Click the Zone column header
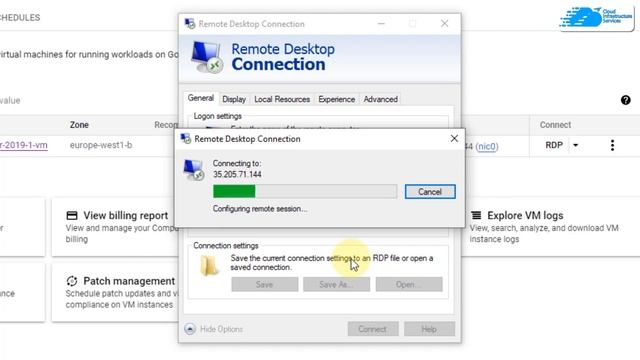 [79, 125]
